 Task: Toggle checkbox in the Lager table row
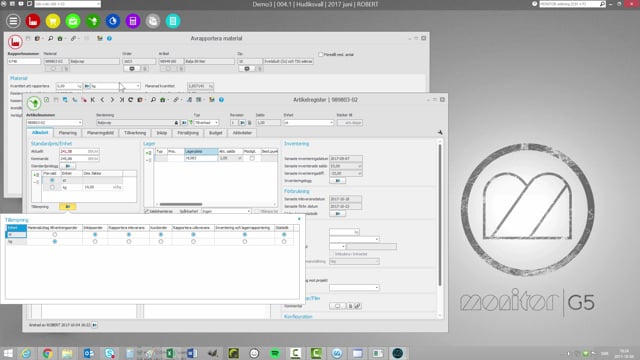click(252, 158)
